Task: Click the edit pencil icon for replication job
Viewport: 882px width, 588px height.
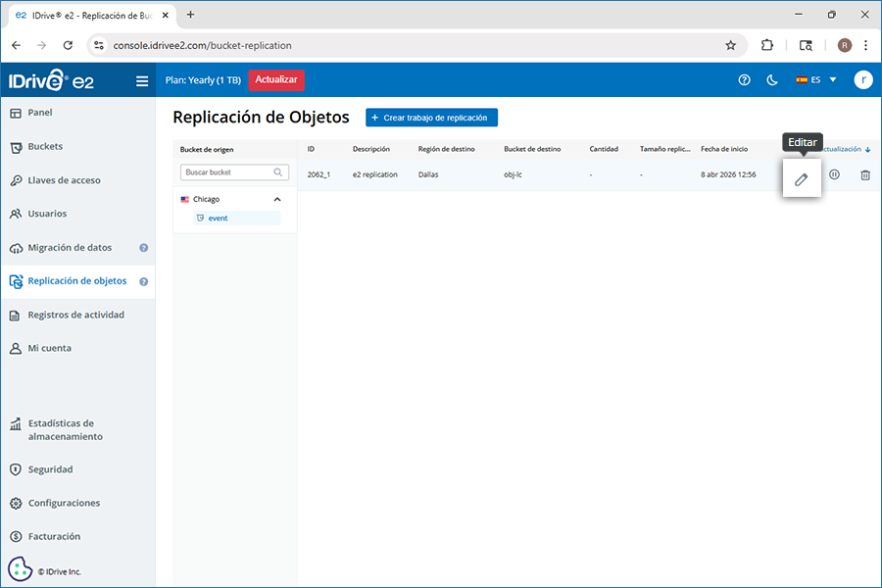Action: click(x=802, y=178)
